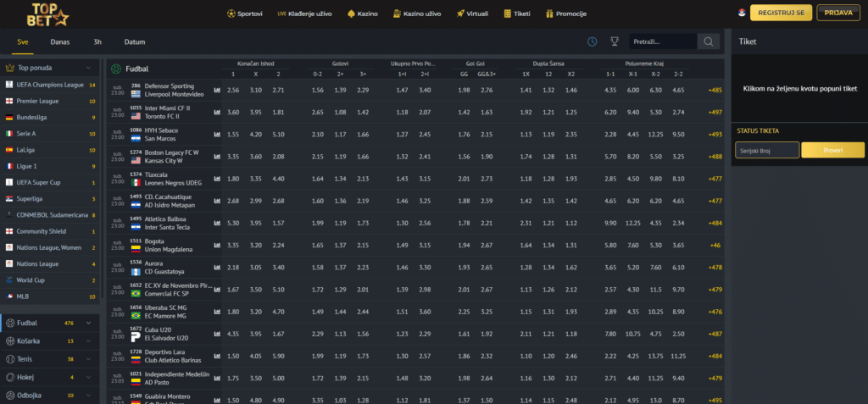Image resolution: width=868 pixels, height=404 pixels.
Task: Open statistics icon for Inter Miami CF II
Action: [217, 112]
